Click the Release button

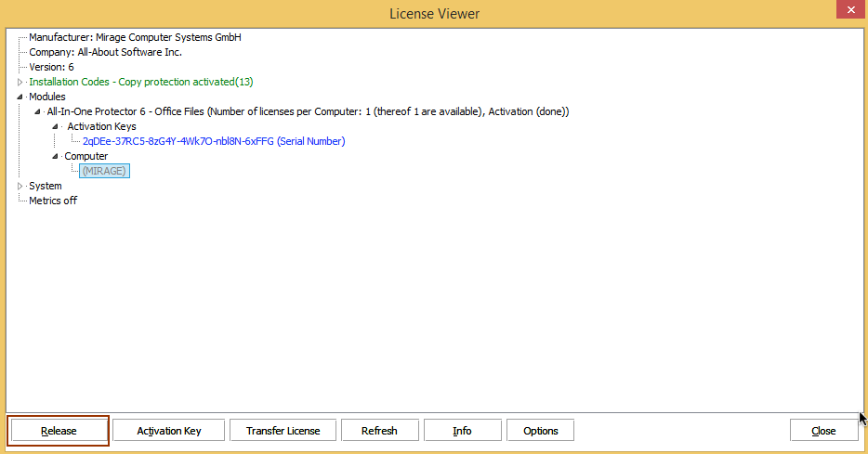[x=59, y=431]
